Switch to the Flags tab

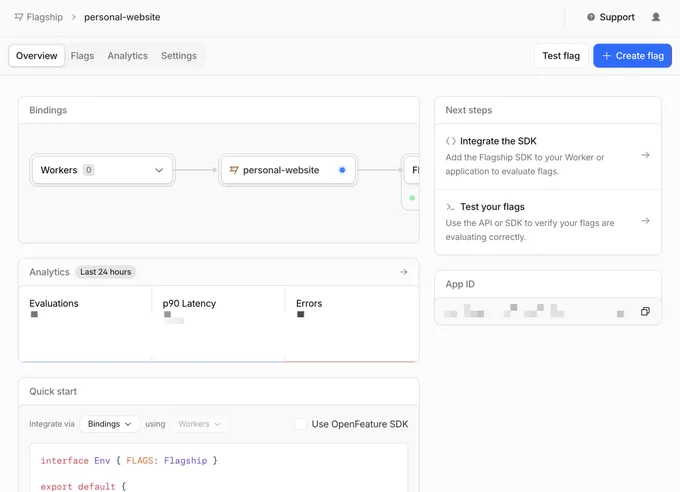click(82, 56)
